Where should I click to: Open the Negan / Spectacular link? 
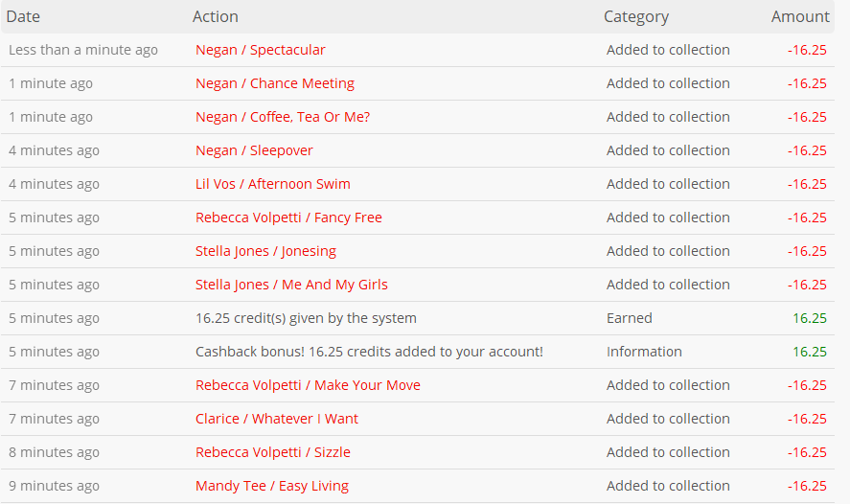tap(261, 50)
